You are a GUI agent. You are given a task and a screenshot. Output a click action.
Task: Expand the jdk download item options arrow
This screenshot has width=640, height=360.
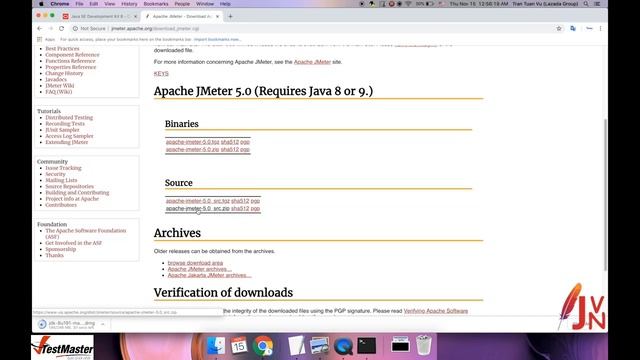coord(103,324)
